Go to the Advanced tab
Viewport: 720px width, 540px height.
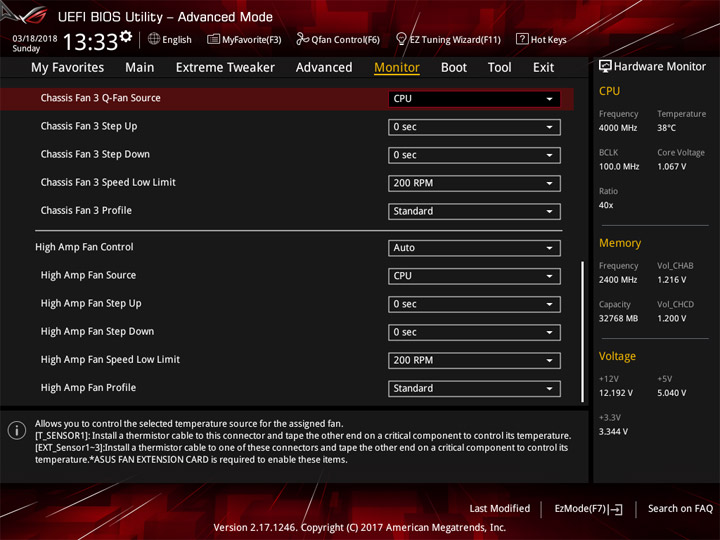(324, 68)
